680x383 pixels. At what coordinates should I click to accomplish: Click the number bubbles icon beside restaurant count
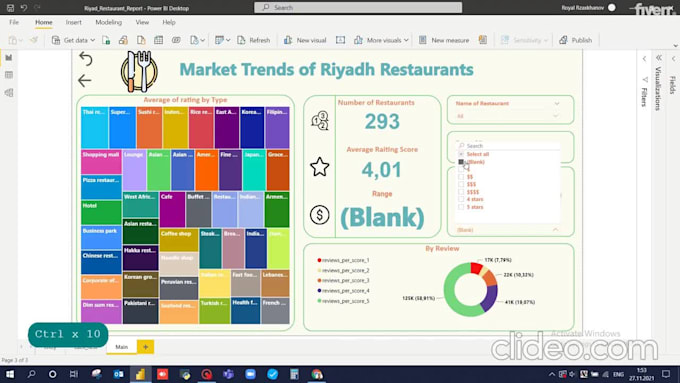tap(320, 121)
